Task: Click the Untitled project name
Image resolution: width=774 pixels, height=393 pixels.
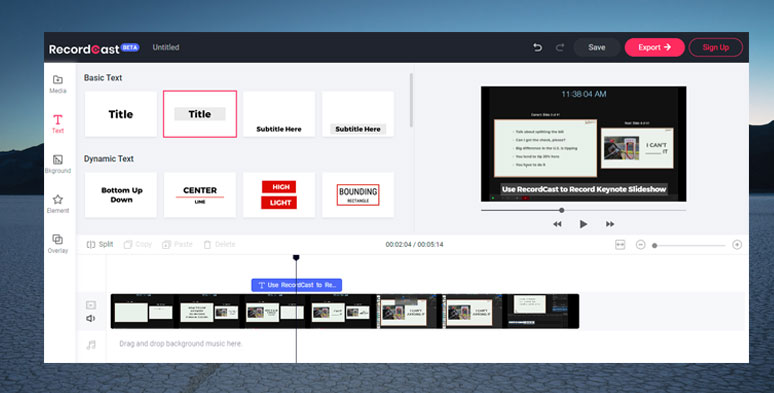Action: 166,47
